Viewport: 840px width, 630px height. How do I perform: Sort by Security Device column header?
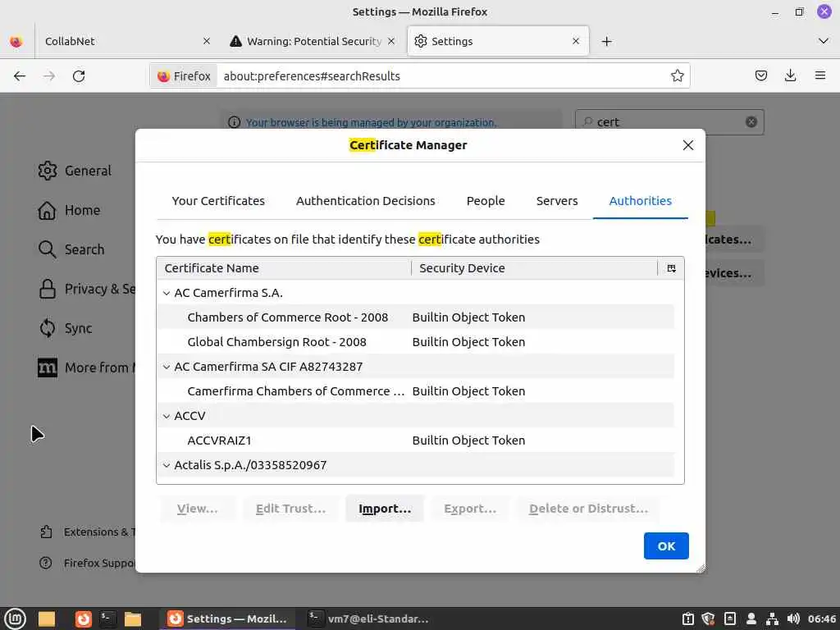[x=534, y=268]
